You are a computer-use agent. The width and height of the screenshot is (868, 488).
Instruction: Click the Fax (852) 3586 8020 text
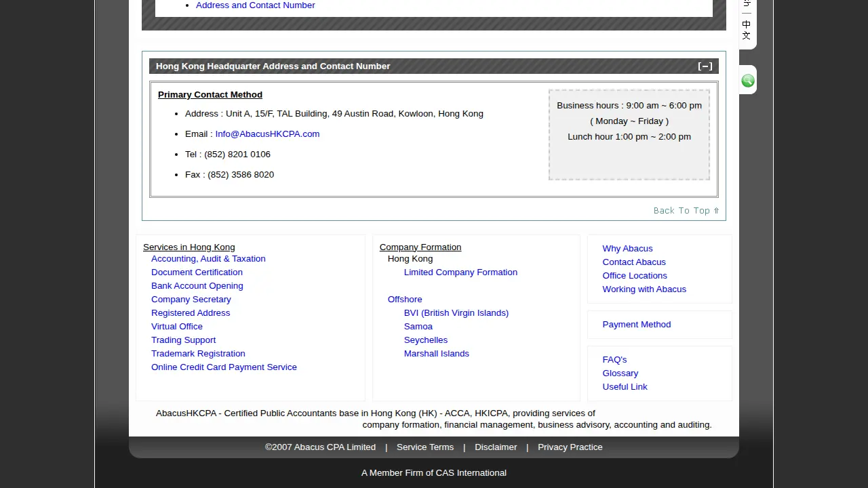point(229,175)
